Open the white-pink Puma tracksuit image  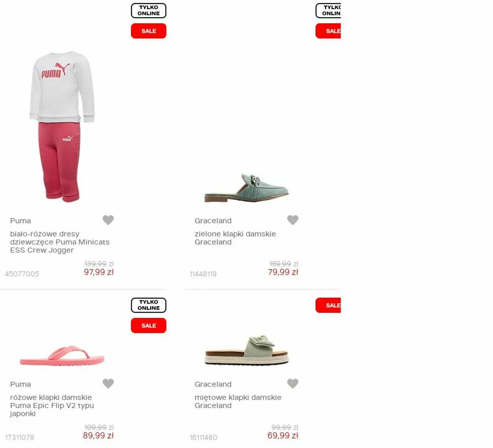[x=62, y=126]
